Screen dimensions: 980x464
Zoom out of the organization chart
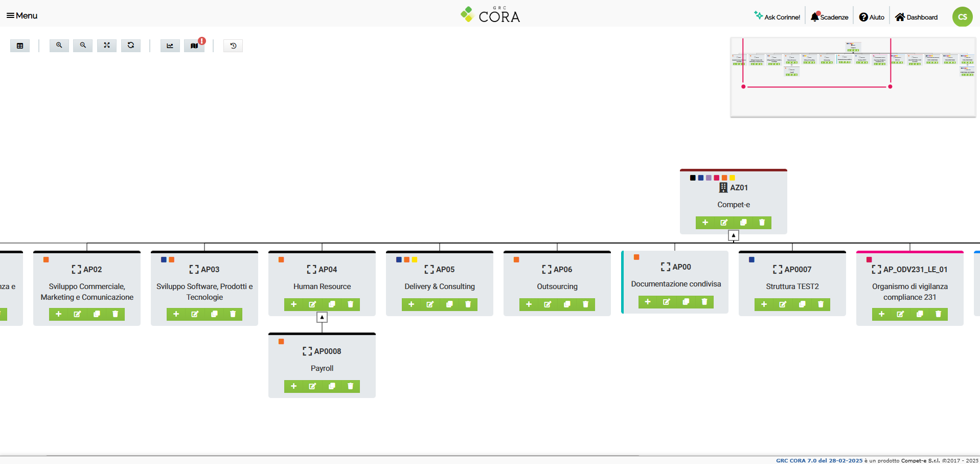(83, 46)
